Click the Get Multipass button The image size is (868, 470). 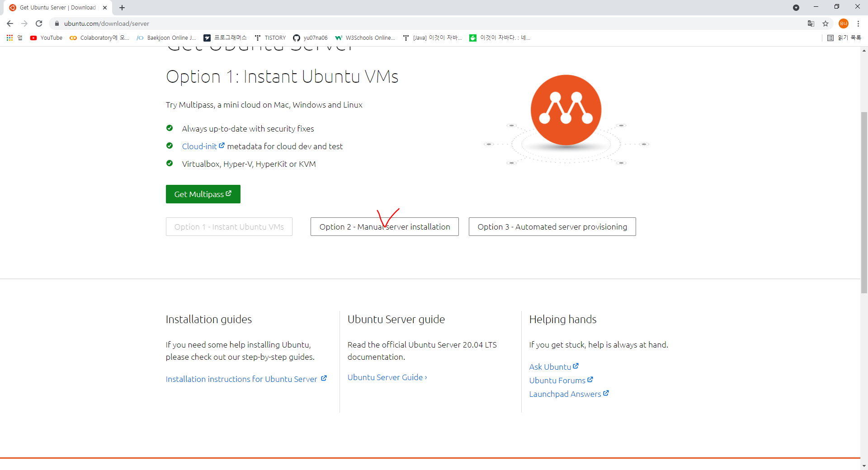[x=203, y=194]
